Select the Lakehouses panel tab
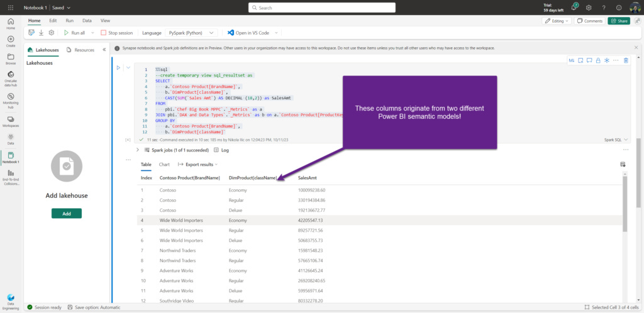 click(x=43, y=50)
